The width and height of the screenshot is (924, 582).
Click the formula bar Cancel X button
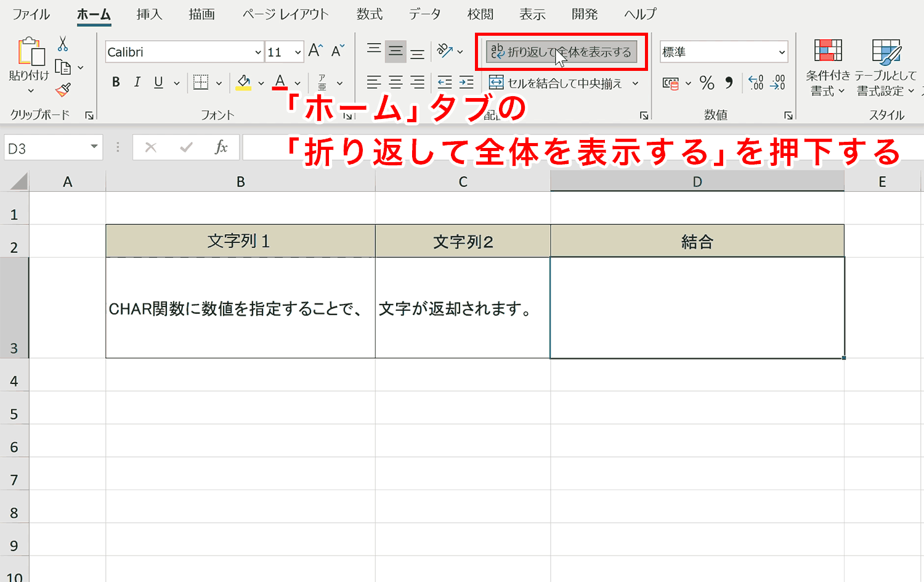[151, 147]
